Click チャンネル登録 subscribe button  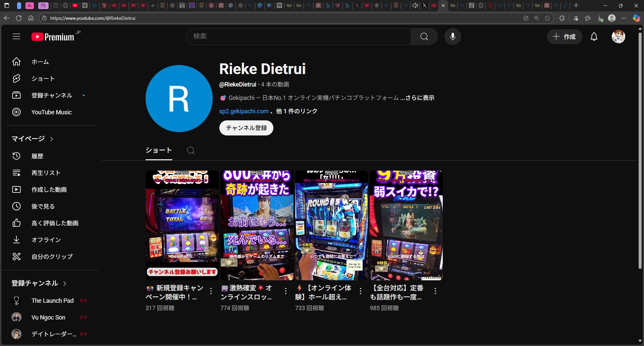[x=246, y=128]
